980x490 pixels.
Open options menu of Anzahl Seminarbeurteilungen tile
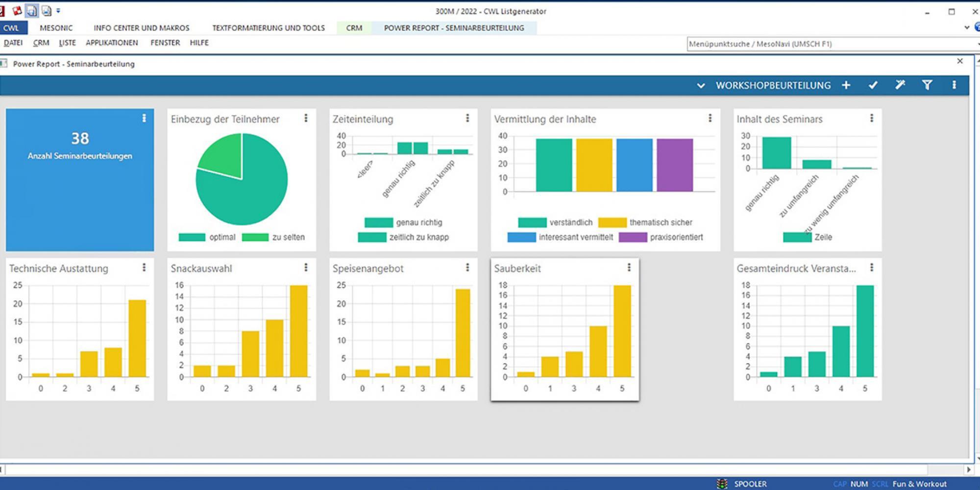point(144,118)
